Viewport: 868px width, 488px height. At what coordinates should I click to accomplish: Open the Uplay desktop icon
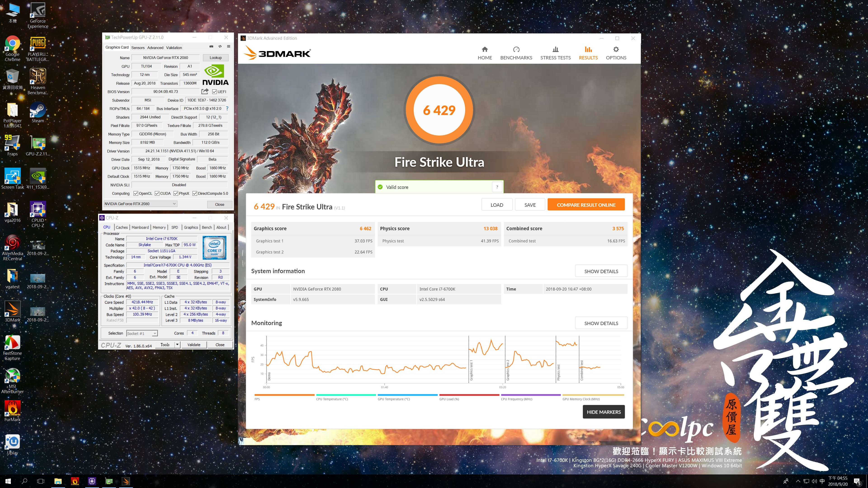tap(12, 445)
